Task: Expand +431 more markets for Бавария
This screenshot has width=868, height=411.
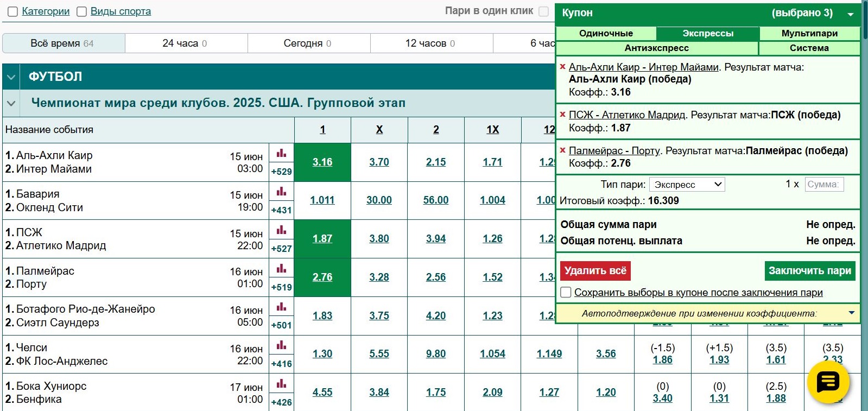Action: click(281, 210)
